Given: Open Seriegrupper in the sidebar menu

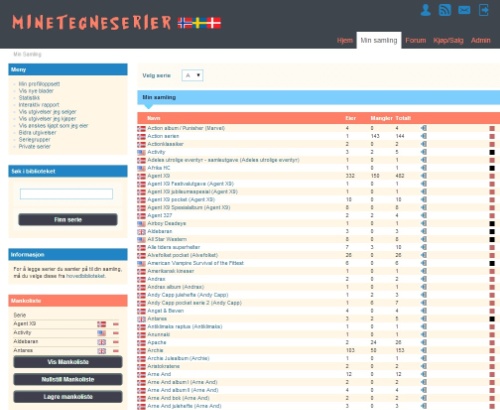Looking at the screenshot, I should pyautogui.click(x=35, y=139).
